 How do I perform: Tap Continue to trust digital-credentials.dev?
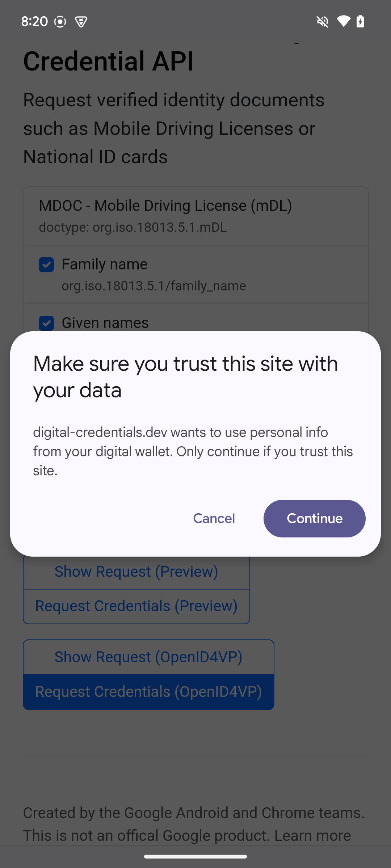pyautogui.click(x=314, y=519)
